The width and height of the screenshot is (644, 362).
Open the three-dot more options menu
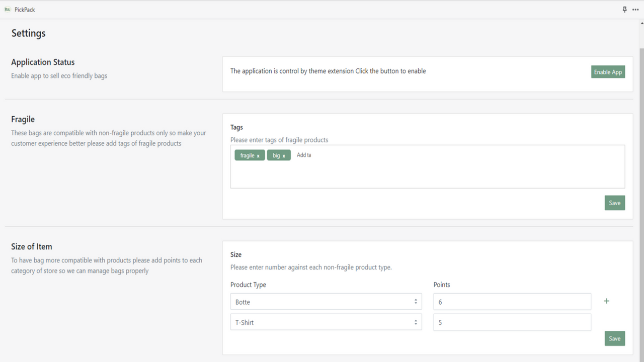coord(635,10)
